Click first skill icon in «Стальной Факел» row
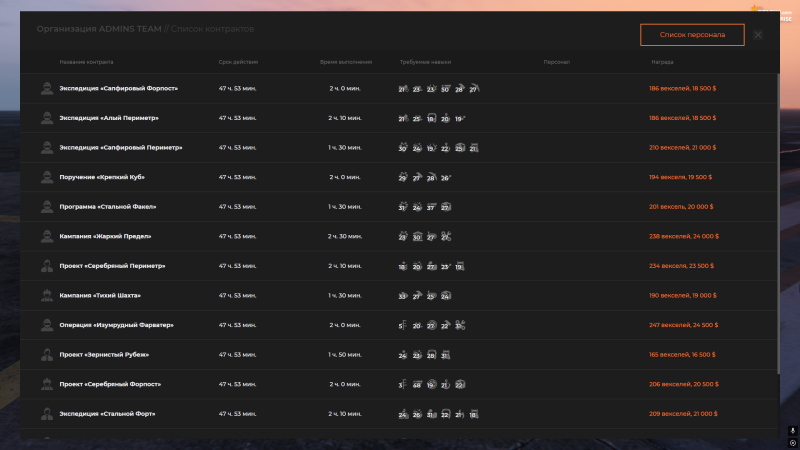This screenshot has width=800, height=450. click(x=403, y=207)
